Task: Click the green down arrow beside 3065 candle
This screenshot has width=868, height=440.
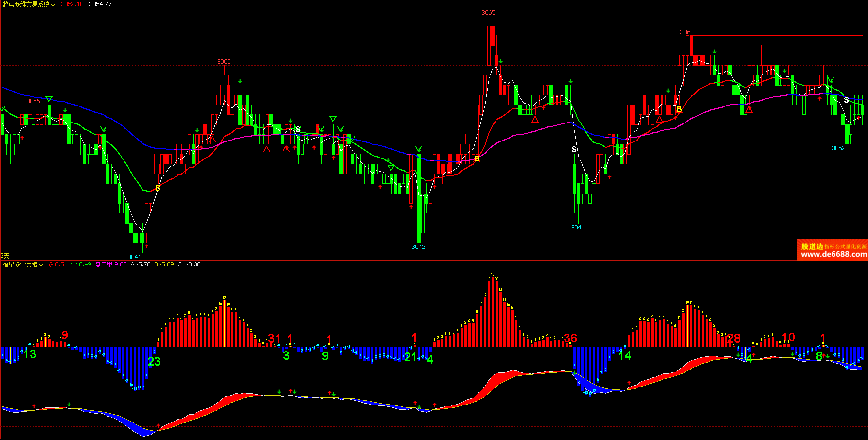Action: [x=501, y=62]
